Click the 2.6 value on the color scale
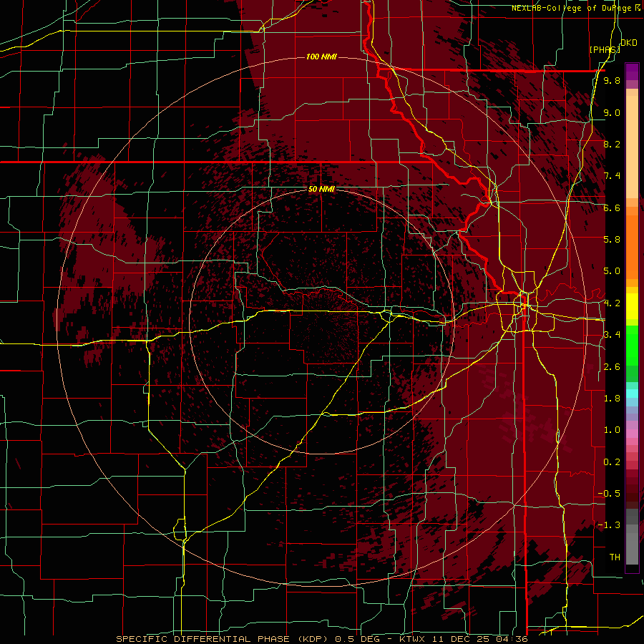The width and height of the screenshot is (644, 644). coord(612,367)
